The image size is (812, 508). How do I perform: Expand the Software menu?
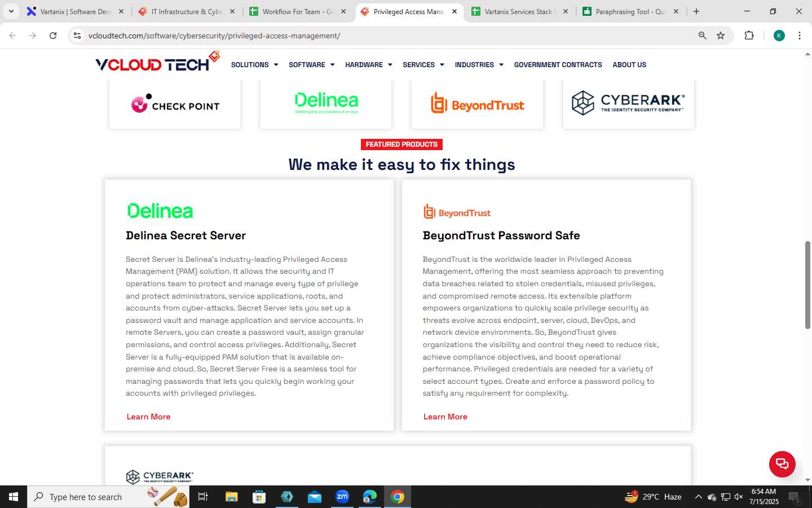(311, 65)
